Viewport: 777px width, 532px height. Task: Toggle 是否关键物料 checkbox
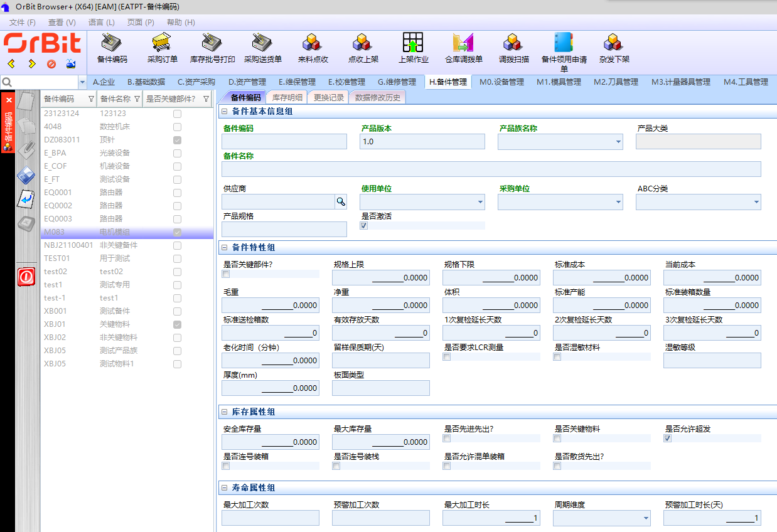click(557, 439)
